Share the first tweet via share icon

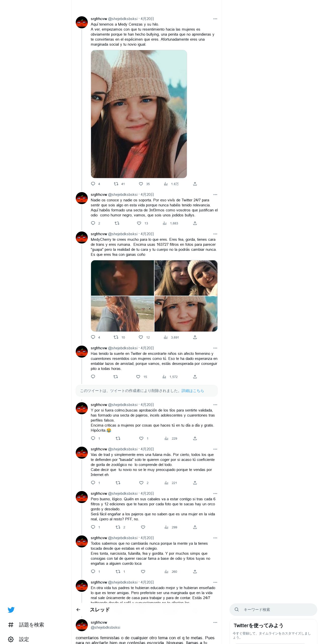pyautogui.click(x=195, y=184)
